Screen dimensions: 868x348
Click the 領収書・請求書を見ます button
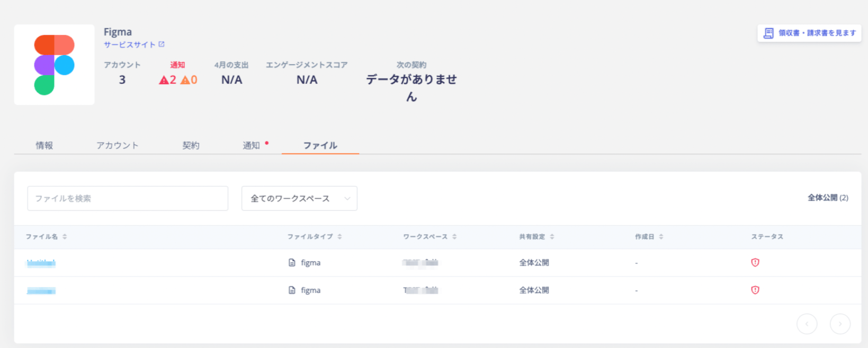click(809, 33)
